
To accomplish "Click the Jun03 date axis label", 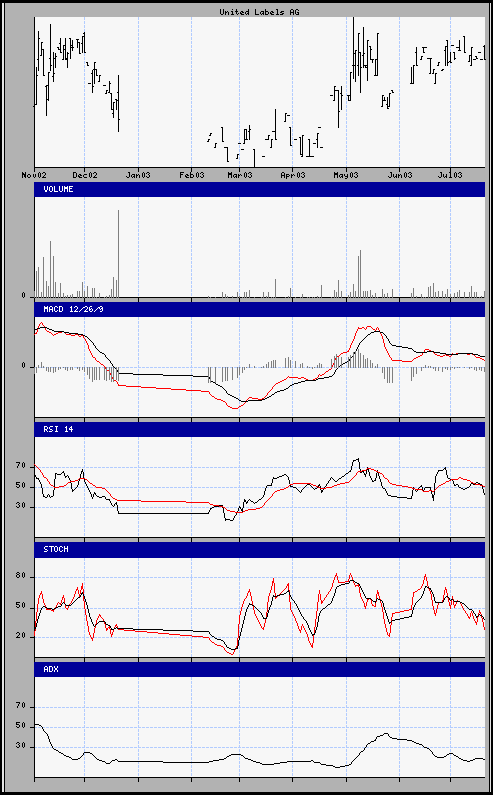I will (x=400, y=175).
